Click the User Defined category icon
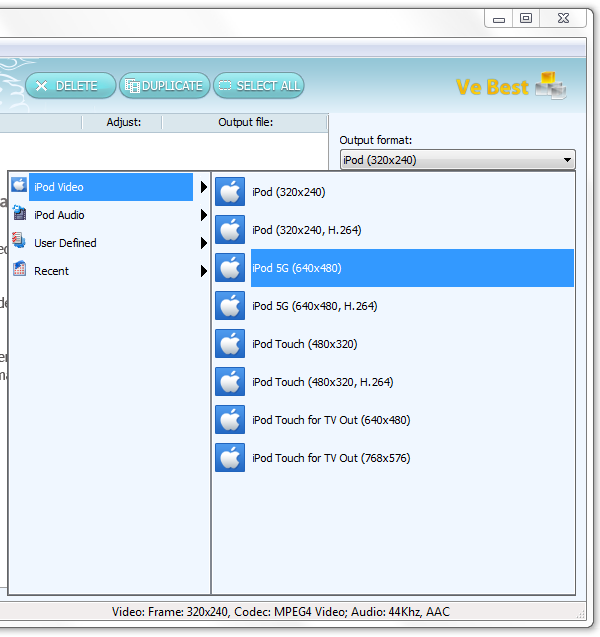The height and width of the screenshot is (637, 600). pos(19,240)
